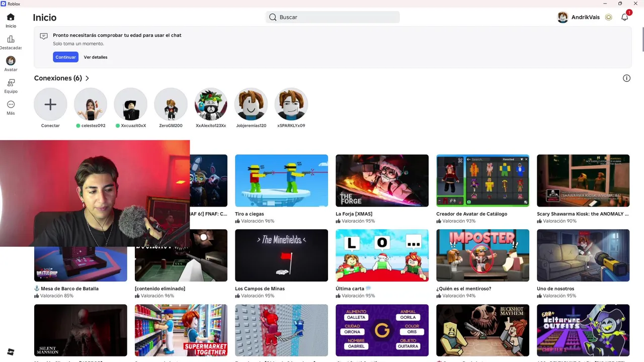Open the [contenido eliminado] game title
644x362 pixels.
160,289
